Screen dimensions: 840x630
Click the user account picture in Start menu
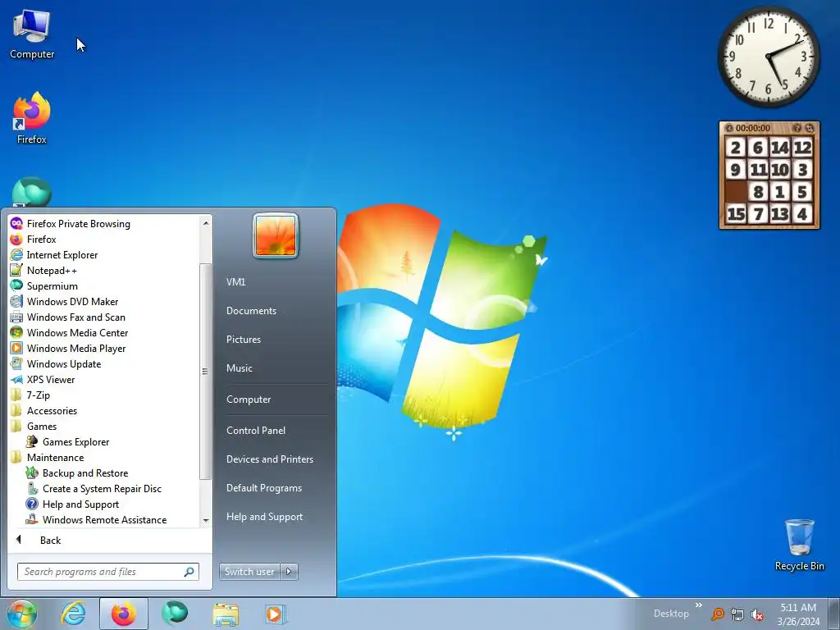276,235
